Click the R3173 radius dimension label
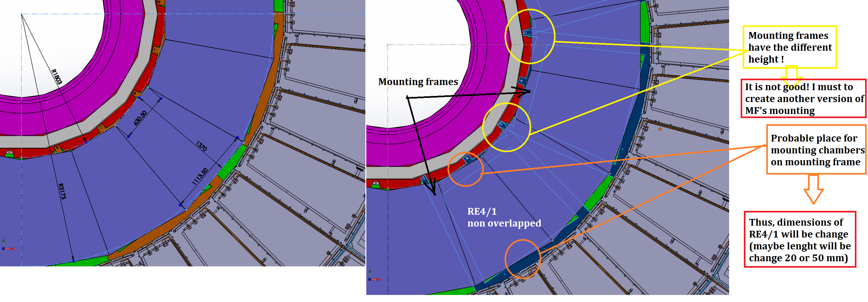Image resolution: width=868 pixels, height=302 pixels. 62,191
